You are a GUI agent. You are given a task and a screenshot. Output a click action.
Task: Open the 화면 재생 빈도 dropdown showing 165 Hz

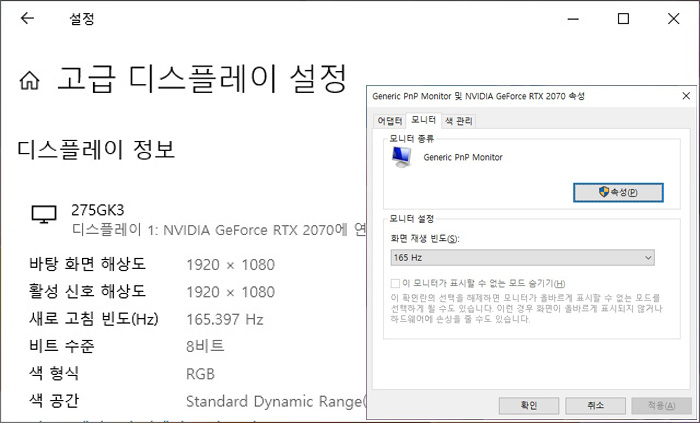[x=522, y=258]
